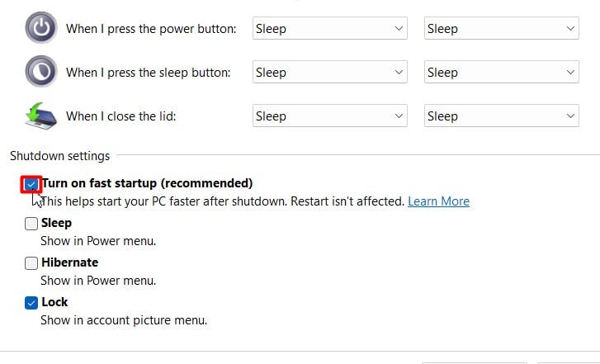Click the sleep button moon icon
The height and width of the screenshot is (364, 600).
(x=41, y=72)
